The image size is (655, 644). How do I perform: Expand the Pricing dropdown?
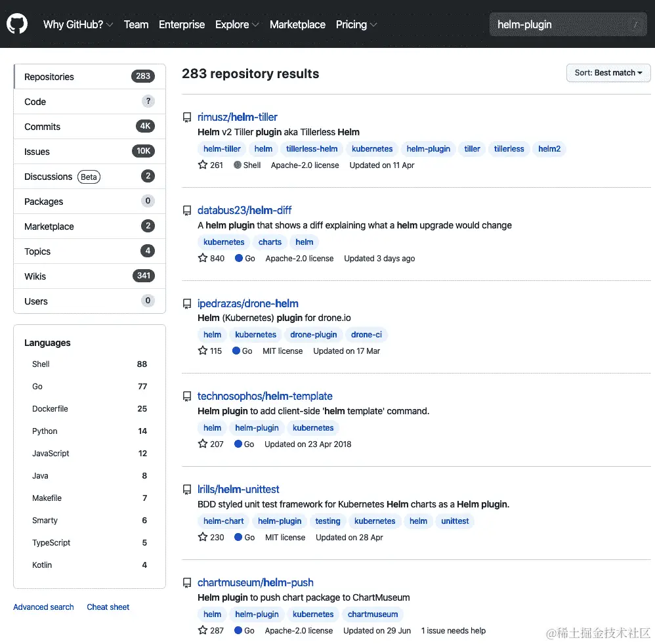click(356, 25)
